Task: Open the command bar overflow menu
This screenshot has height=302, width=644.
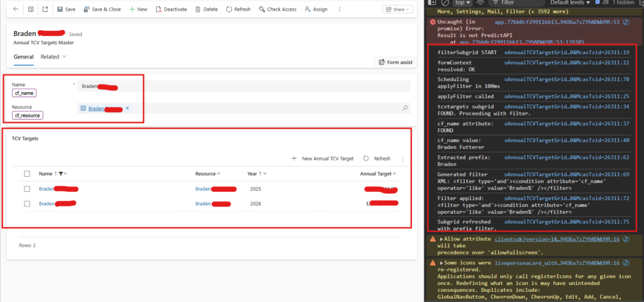Action: (x=340, y=9)
